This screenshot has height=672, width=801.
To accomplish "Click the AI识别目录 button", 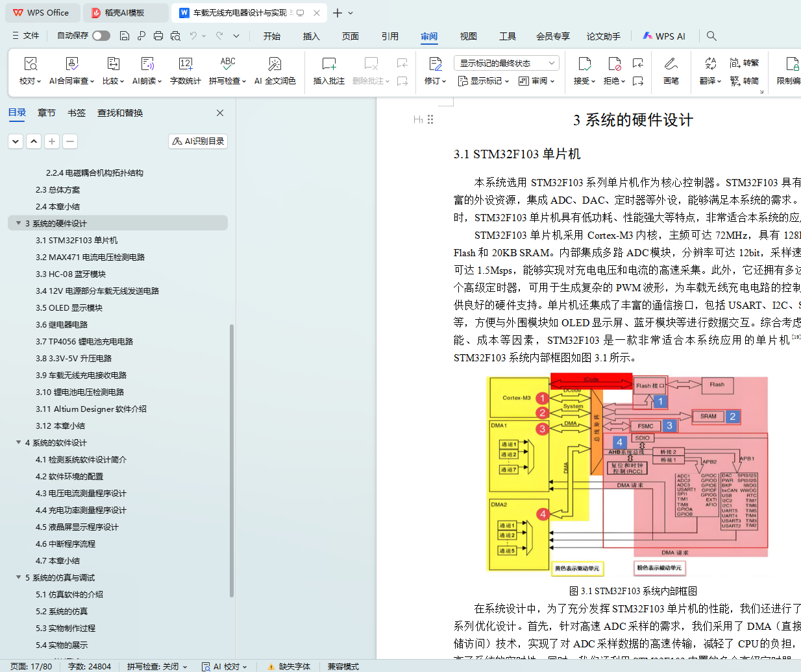I will point(198,141).
